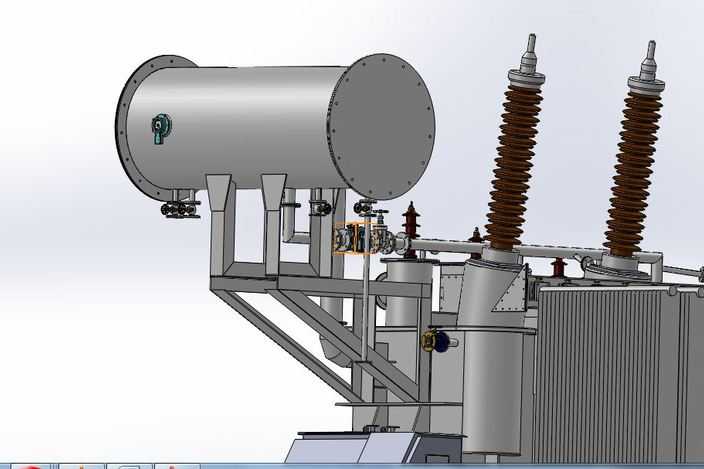
Task: Select the left tall brown bushing insulator
Action: coord(516,166)
